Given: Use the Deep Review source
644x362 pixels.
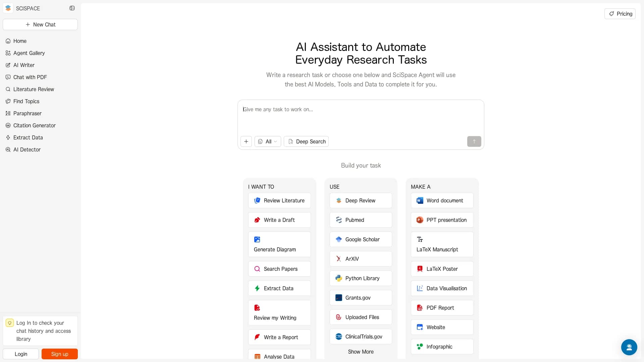Looking at the screenshot, I should (x=361, y=200).
